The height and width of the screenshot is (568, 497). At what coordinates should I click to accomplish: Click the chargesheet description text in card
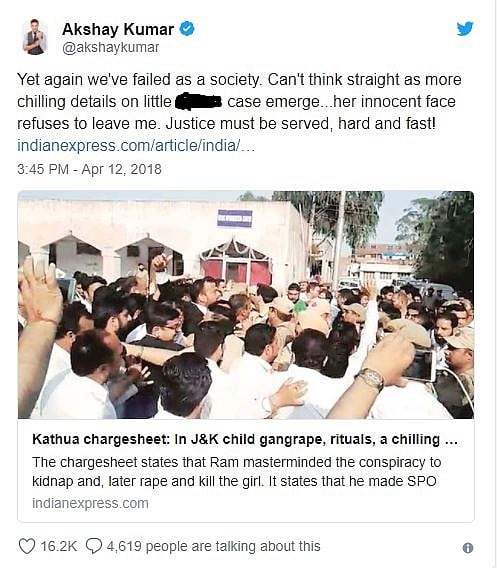pyautogui.click(x=236, y=472)
